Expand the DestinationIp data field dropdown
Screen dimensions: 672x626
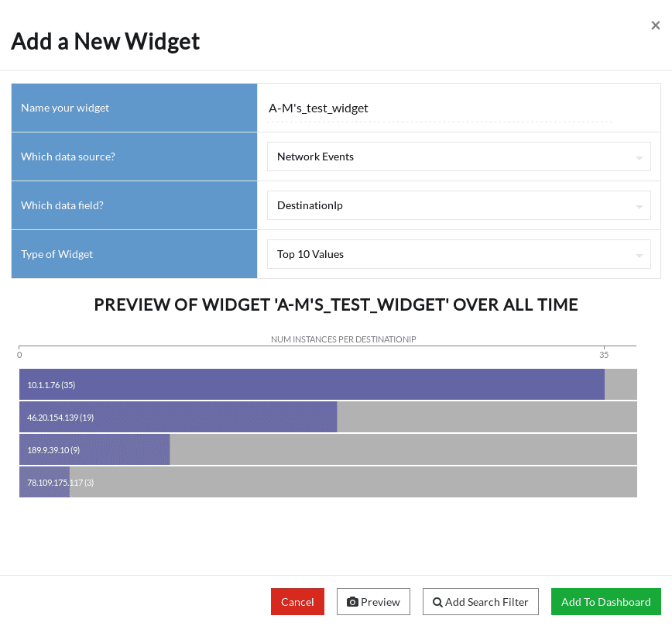click(x=458, y=205)
